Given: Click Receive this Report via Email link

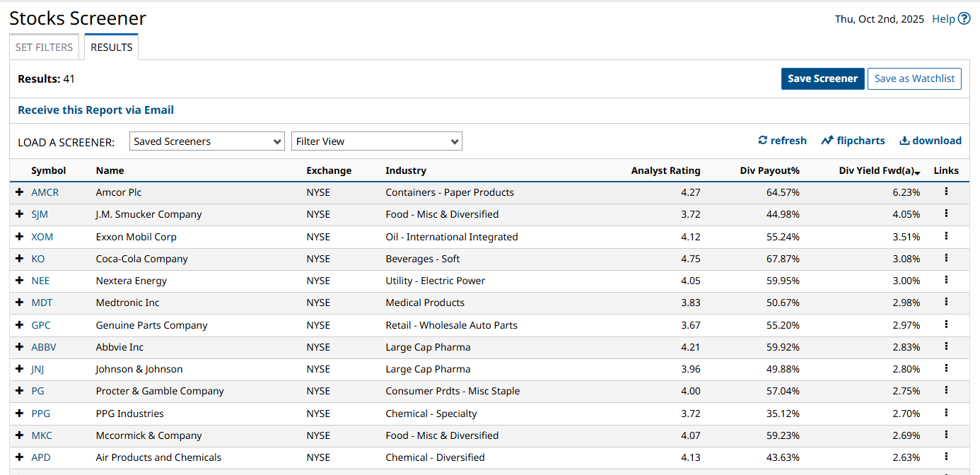Looking at the screenshot, I should [95, 110].
